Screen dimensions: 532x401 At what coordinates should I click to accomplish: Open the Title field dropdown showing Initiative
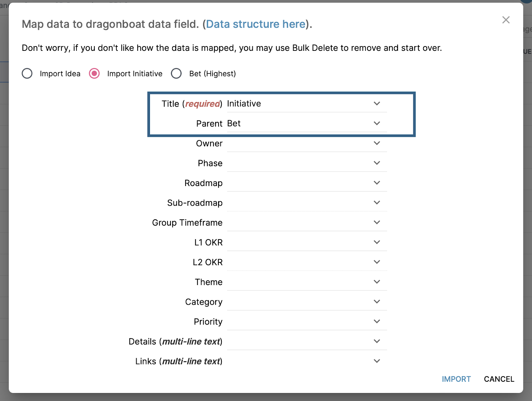307,104
